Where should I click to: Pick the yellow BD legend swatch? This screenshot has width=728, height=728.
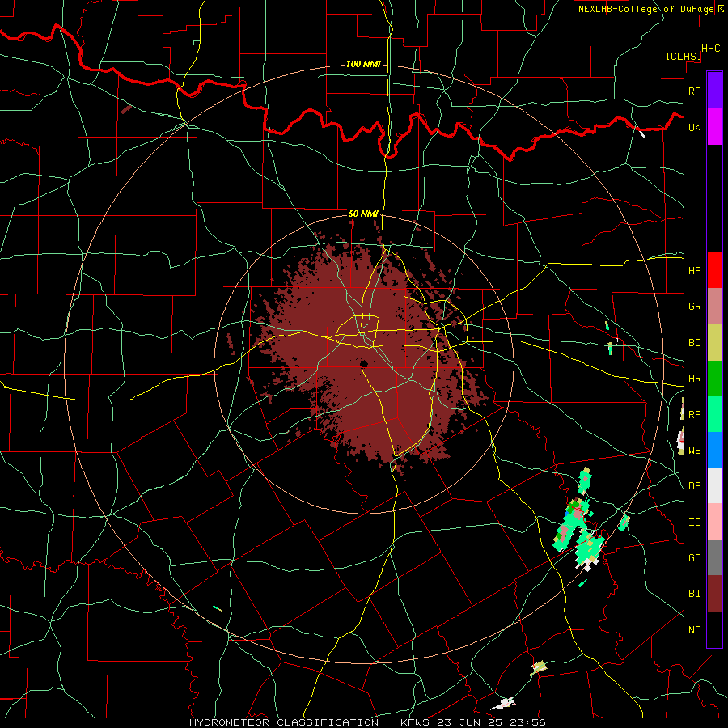click(714, 343)
